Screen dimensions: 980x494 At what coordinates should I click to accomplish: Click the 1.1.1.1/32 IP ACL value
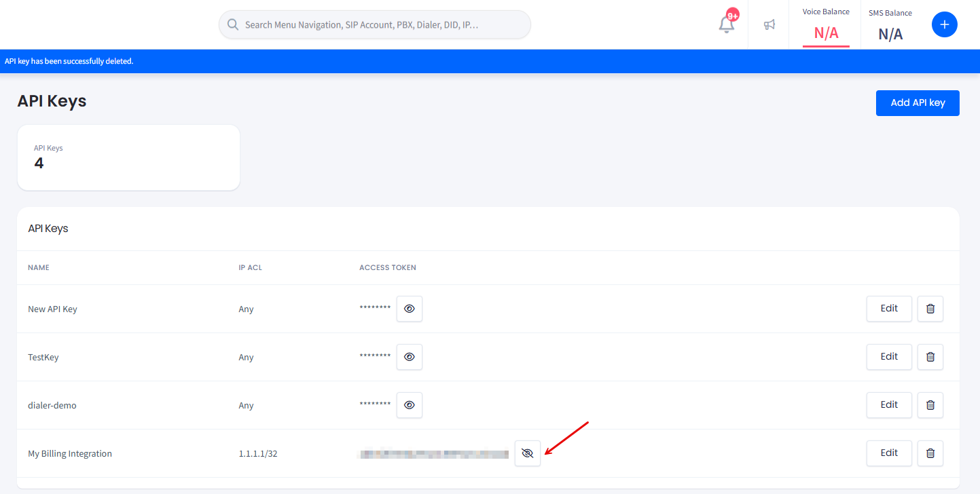pyautogui.click(x=258, y=453)
